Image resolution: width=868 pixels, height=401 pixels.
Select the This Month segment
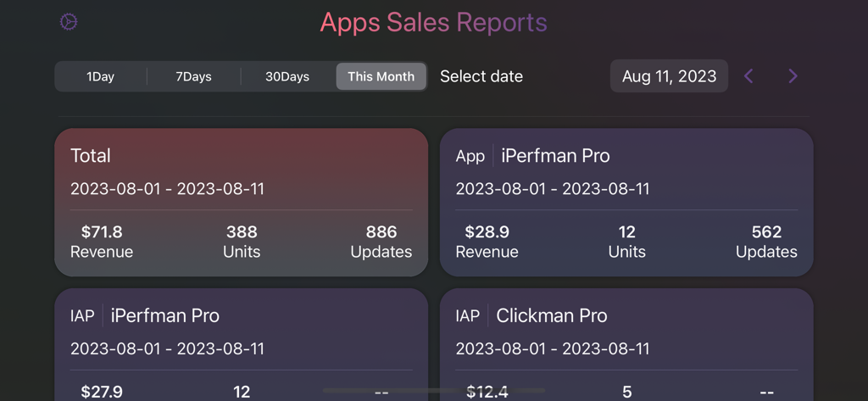pos(381,76)
